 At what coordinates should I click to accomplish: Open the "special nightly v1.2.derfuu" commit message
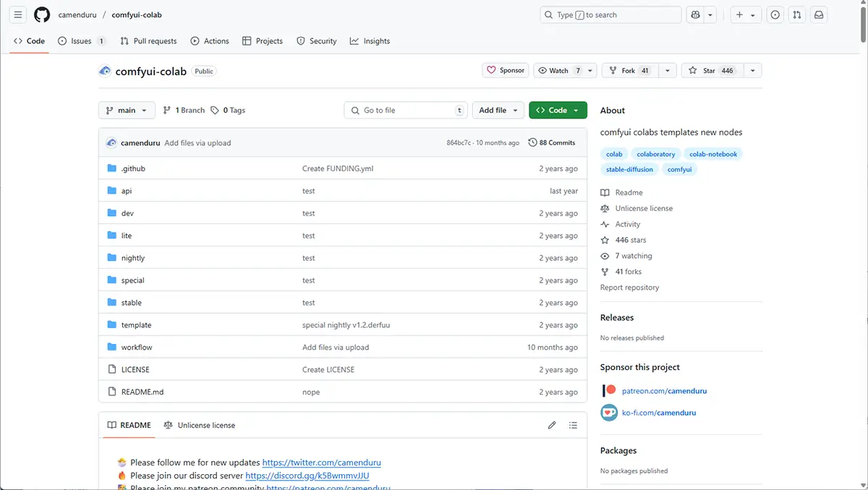(x=346, y=325)
